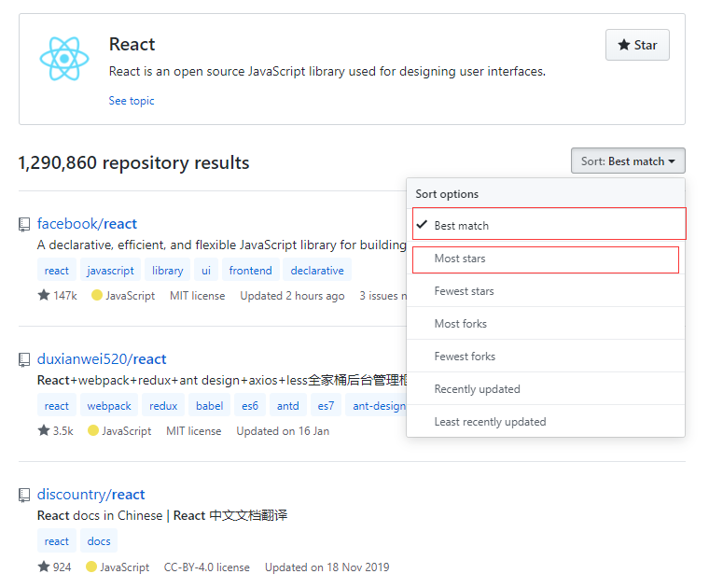Select Most stars sort option
Viewport: 709px width, 588px height.
546,259
